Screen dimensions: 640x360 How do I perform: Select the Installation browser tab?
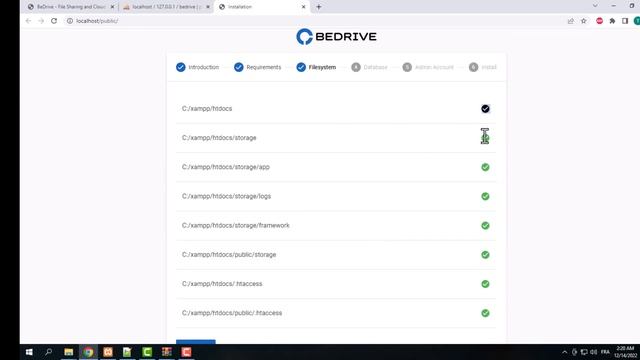[x=261, y=7]
